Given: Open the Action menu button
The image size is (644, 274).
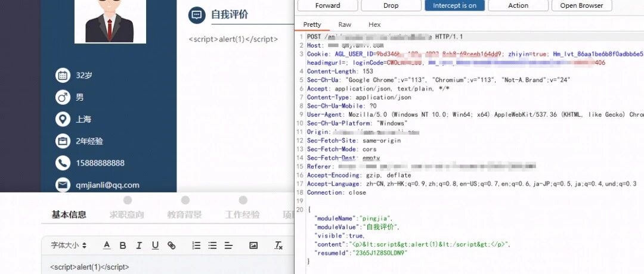Looking at the screenshot, I should point(518,6).
